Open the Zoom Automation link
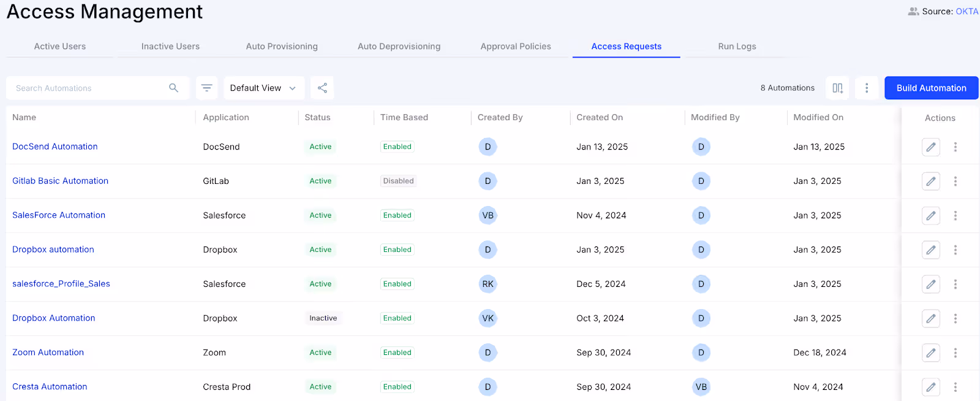The image size is (980, 401). [48, 353]
